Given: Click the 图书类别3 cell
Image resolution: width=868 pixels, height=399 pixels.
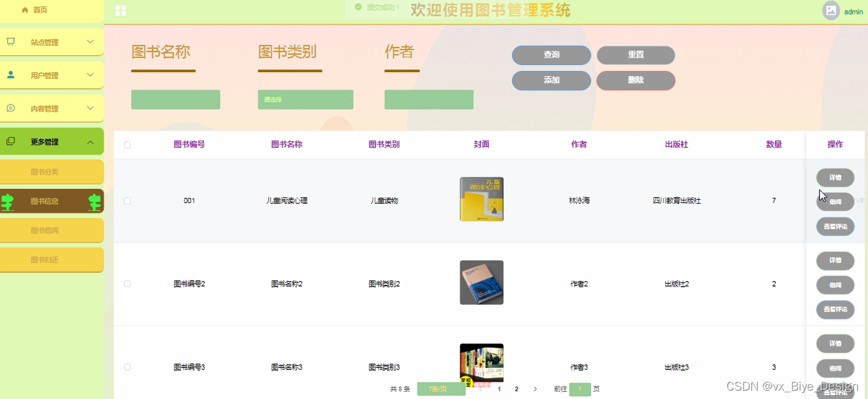Looking at the screenshot, I should point(384,367).
